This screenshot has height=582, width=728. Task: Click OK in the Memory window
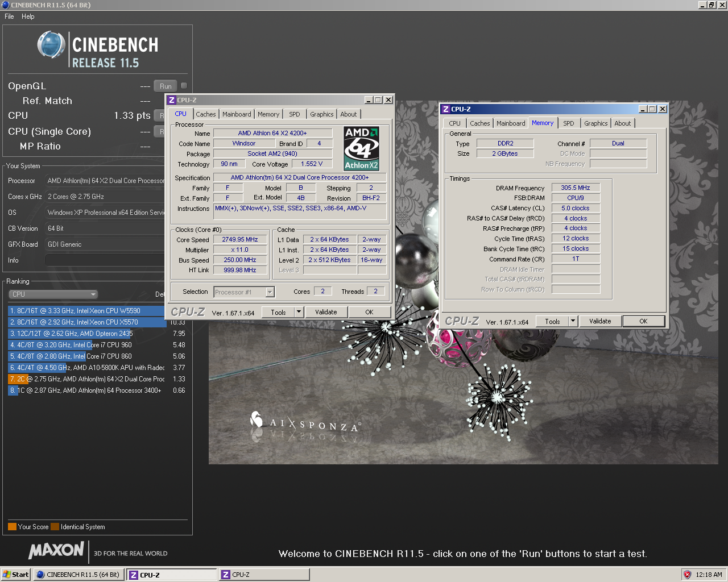click(x=643, y=321)
